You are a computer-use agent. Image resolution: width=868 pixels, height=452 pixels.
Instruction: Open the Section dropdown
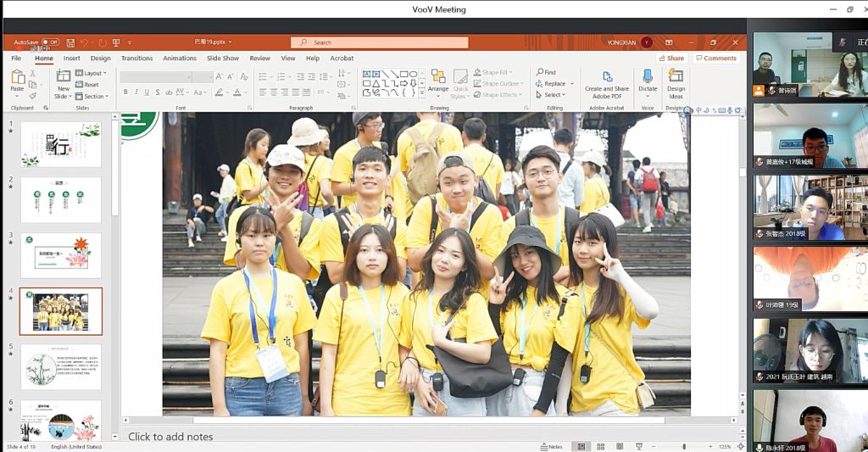click(92, 97)
